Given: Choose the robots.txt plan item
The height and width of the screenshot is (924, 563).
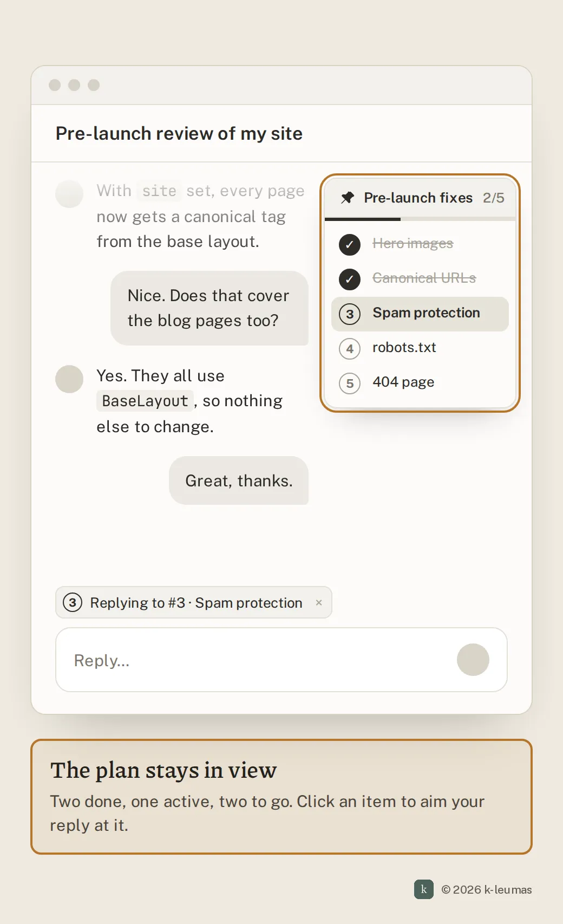Looking at the screenshot, I should 420,348.
